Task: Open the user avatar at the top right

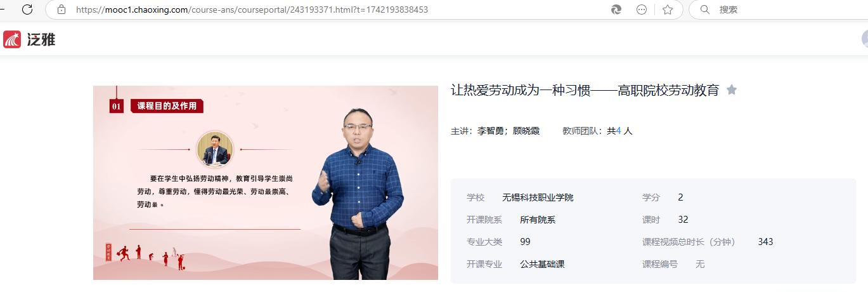Action: tap(865, 39)
